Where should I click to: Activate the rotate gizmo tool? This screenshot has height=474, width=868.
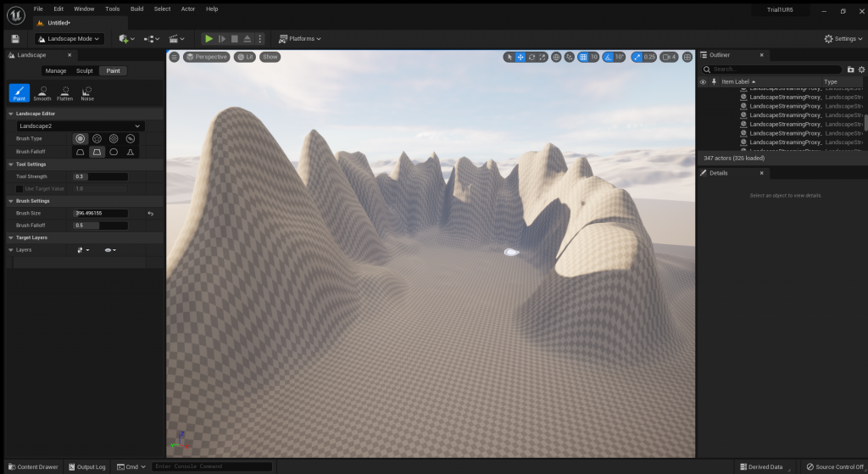[532, 57]
